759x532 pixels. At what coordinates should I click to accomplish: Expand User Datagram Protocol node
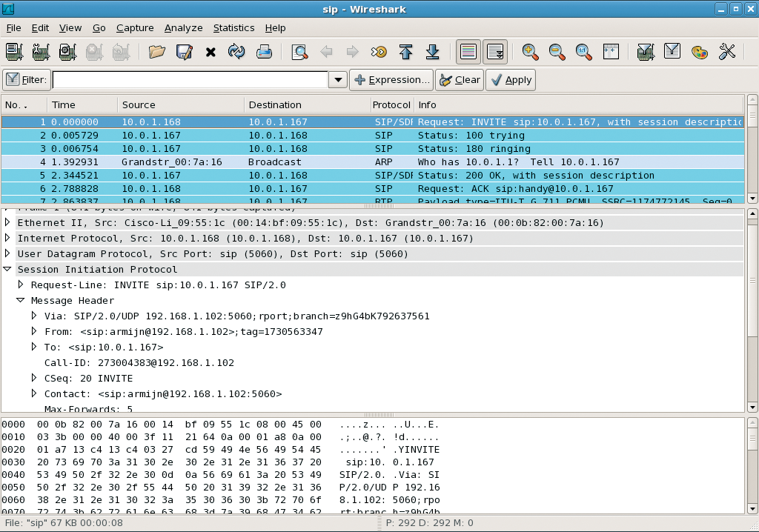coord(7,253)
